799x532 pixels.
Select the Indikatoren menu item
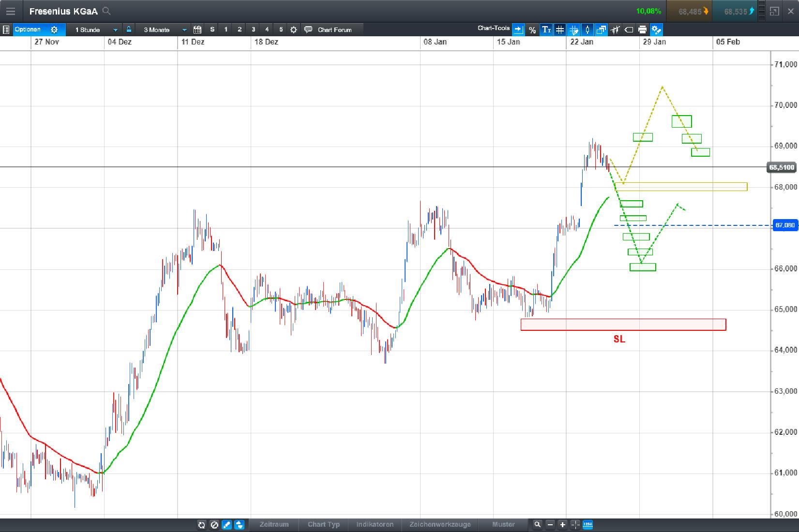[x=375, y=525]
